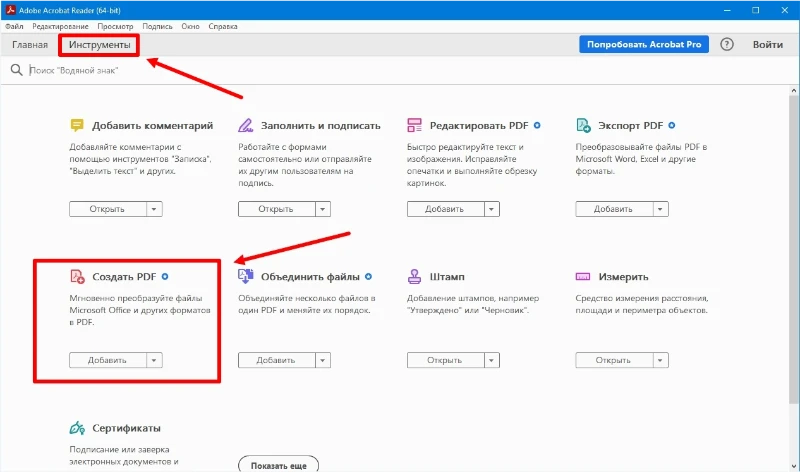Click the Создать PDF tool icon
This screenshot has height=472, width=800.
point(77,276)
